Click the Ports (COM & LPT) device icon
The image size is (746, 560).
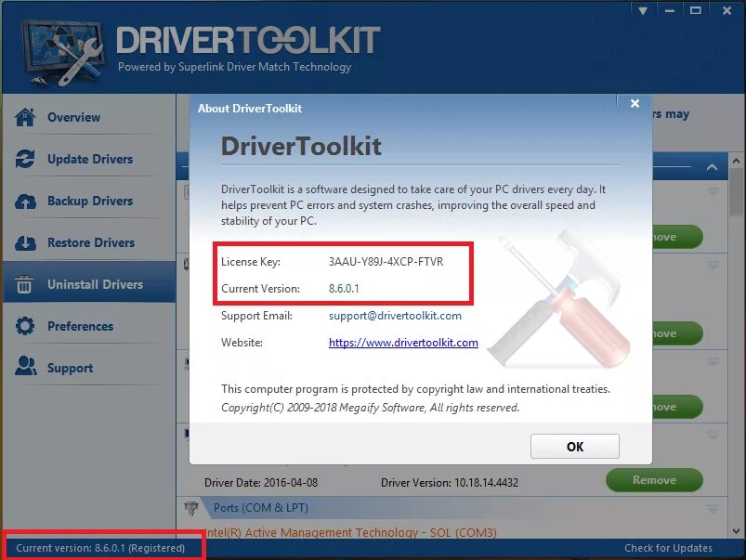[x=192, y=508]
